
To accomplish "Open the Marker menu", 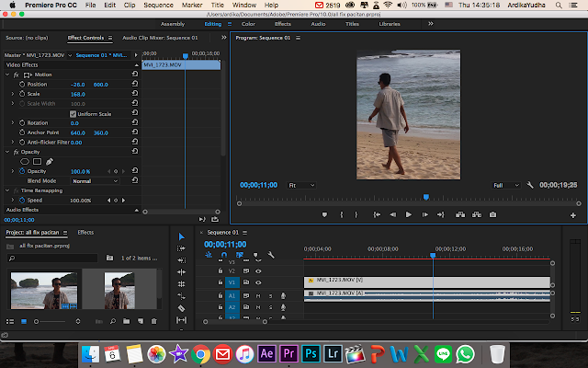I will [x=192, y=6].
